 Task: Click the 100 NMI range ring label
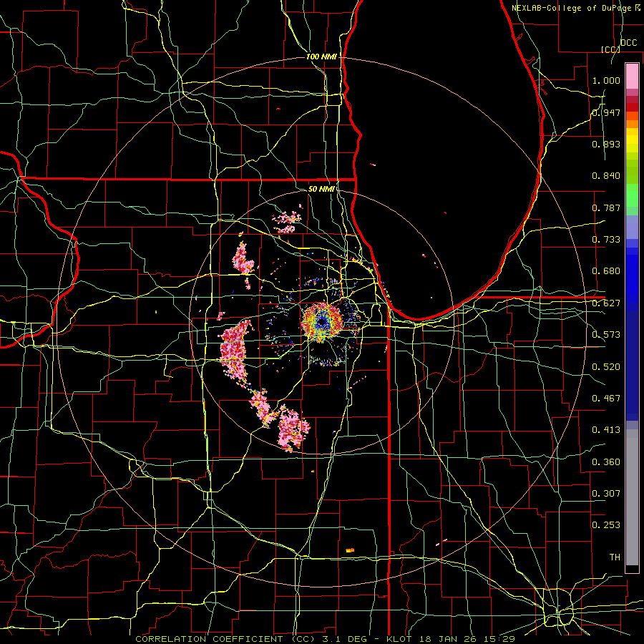[321, 57]
